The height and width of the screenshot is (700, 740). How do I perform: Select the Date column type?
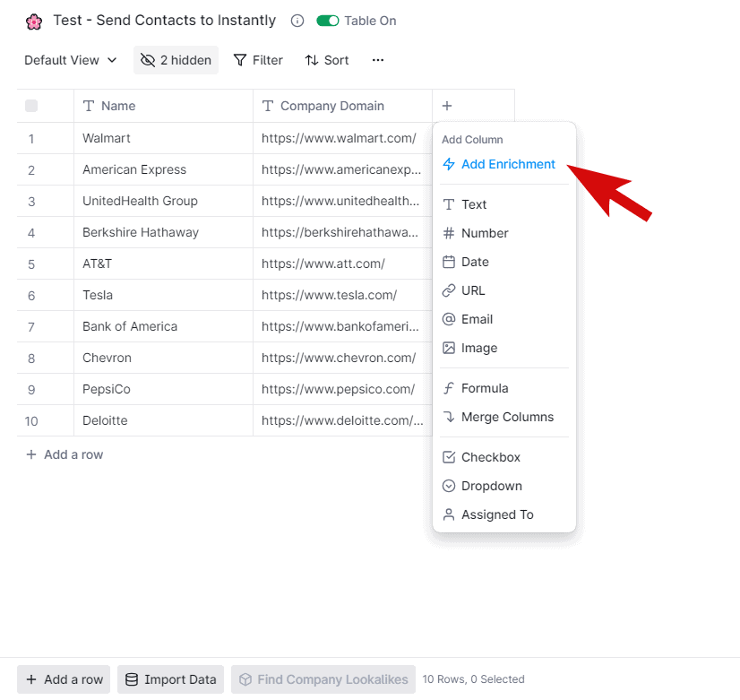coord(504,262)
